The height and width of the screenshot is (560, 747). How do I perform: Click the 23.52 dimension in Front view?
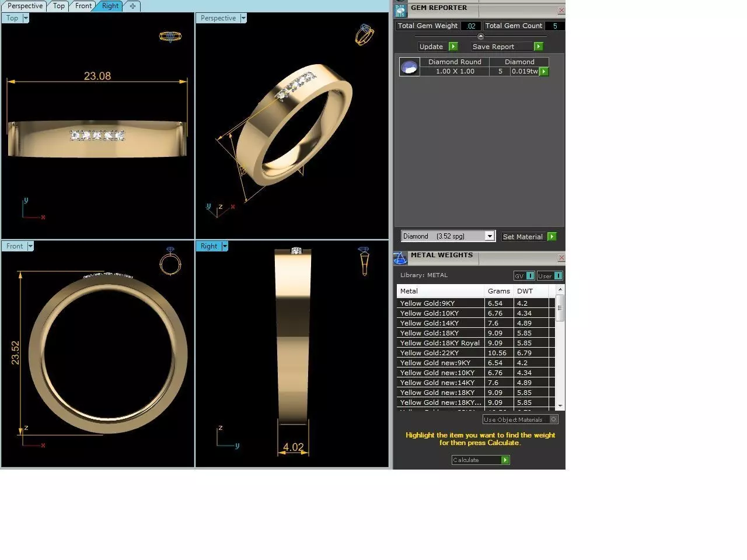[15, 353]
